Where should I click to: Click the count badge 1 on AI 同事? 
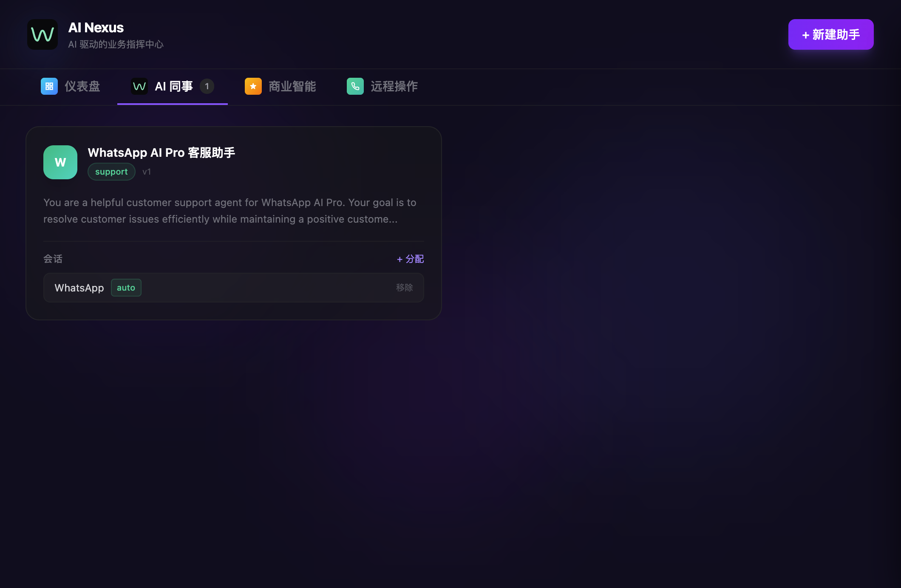pos(207,86)
